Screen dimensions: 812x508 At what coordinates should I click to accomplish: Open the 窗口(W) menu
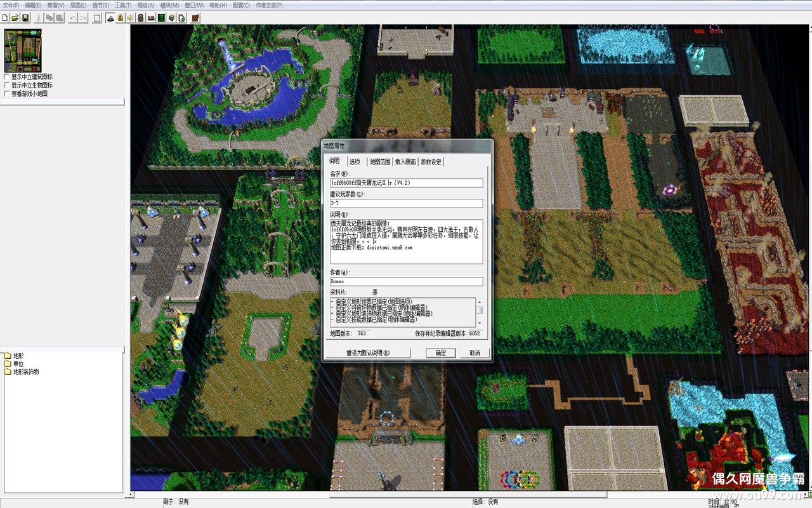[x=194, y=5]
